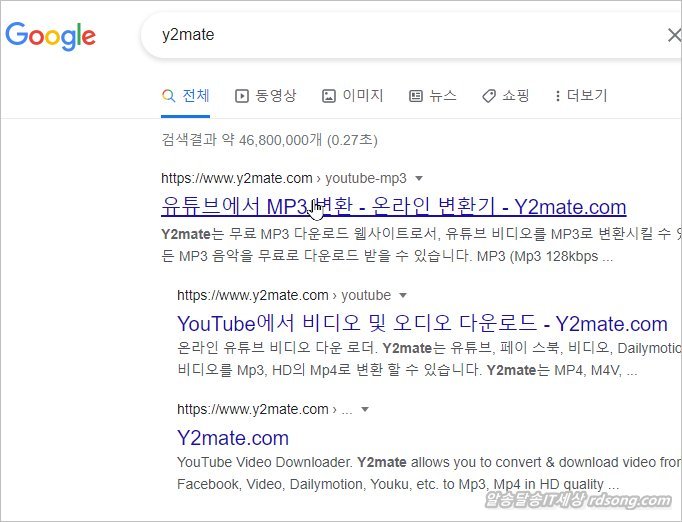Switch to the 쇼핑 tab
The width and height of the screenshot is (682, 522).
(505, 96)
